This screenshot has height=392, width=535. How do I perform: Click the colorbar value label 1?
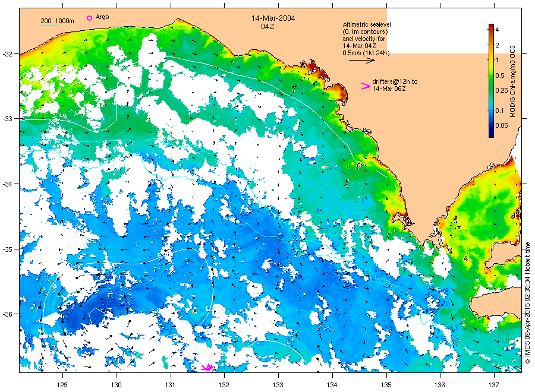(497, 60)
